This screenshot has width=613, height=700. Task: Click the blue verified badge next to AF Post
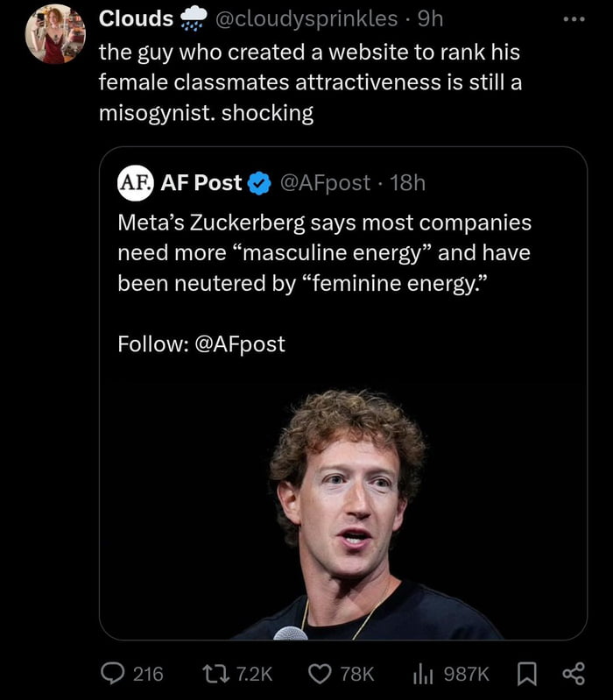coord(259,183)
